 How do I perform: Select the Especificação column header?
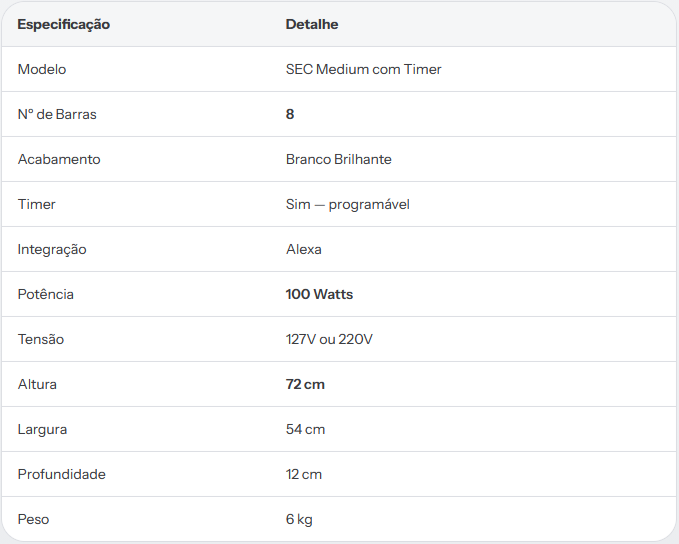pos(64,25)
